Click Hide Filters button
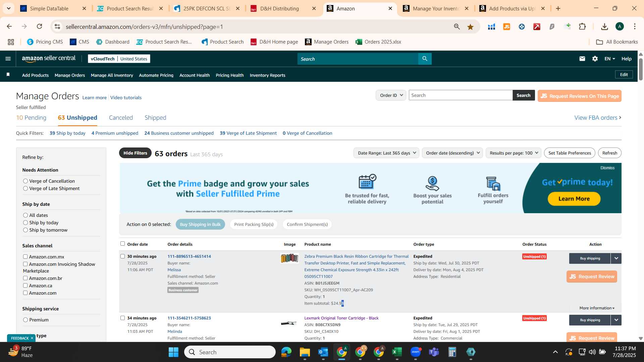 click(x=135, y=153)
